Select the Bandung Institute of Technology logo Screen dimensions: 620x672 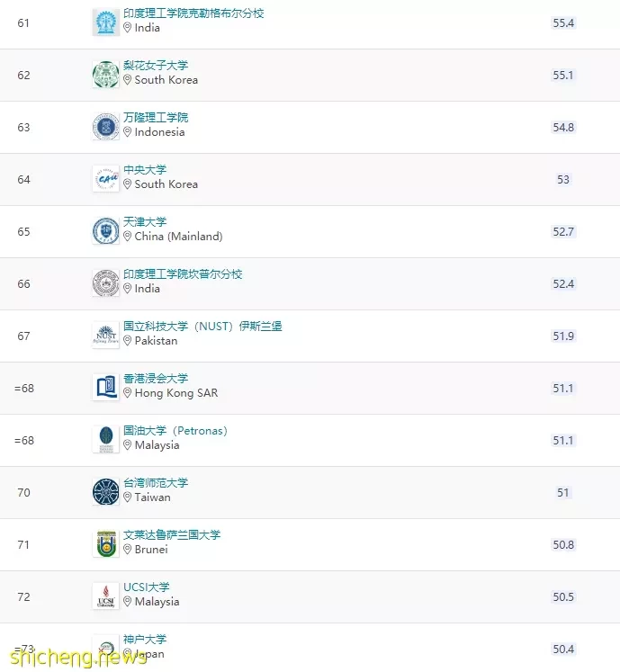106,127
